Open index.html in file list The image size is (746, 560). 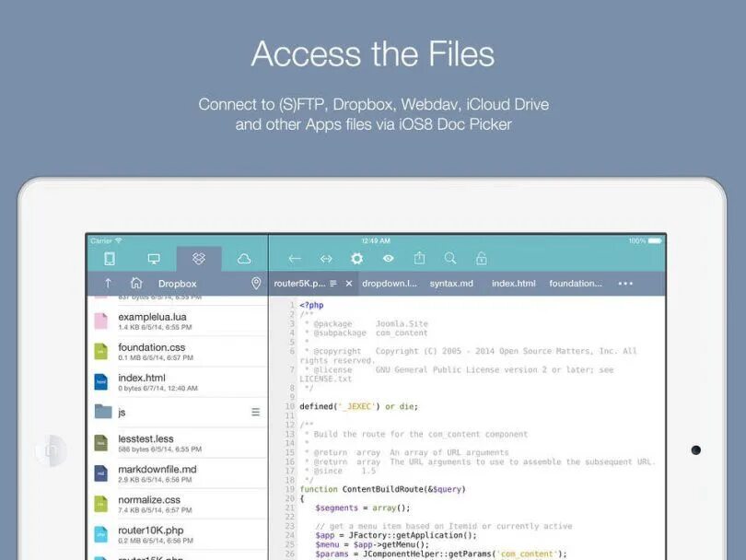click(178, 382)
